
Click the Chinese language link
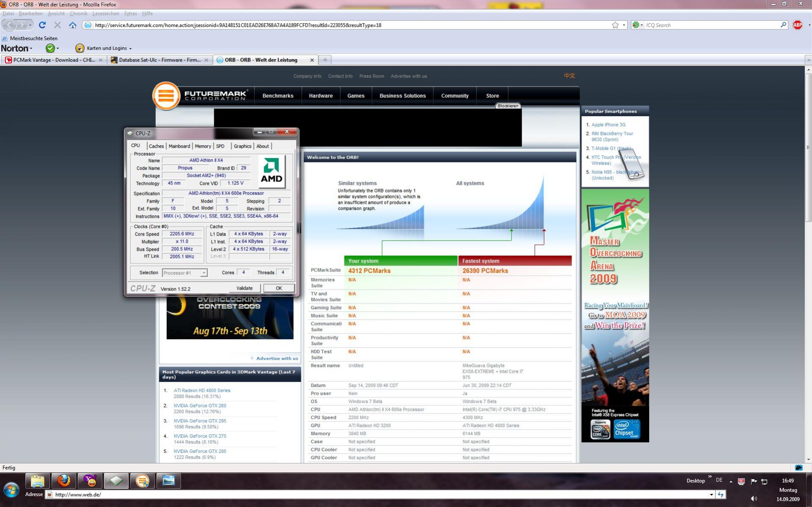(569, 76)
